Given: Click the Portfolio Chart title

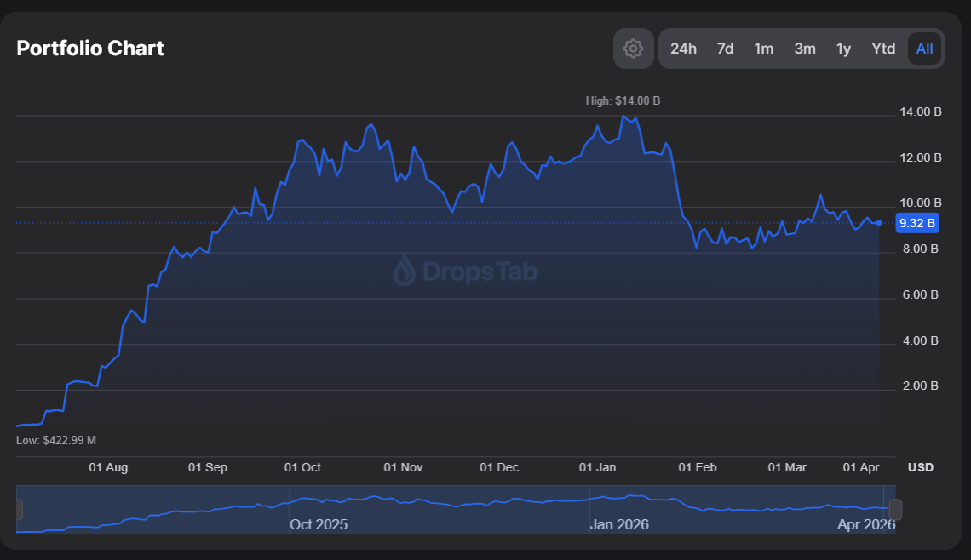Looking at the screenshot, I should (90, 49).
